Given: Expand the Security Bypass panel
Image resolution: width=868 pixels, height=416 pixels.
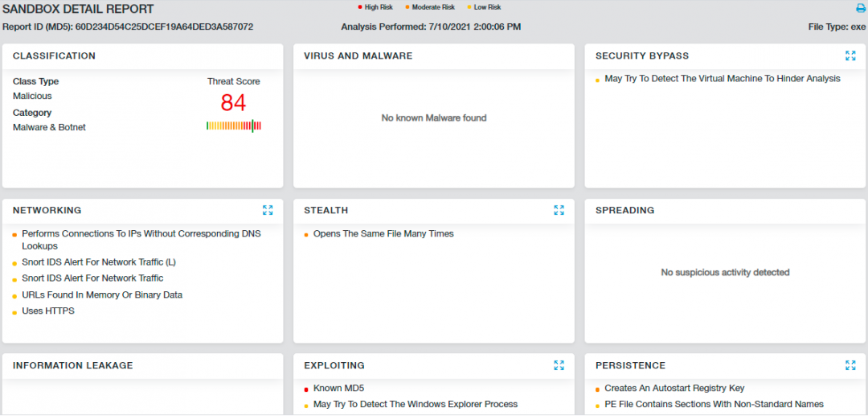Looking at the screenshot, I should point(850,56).
